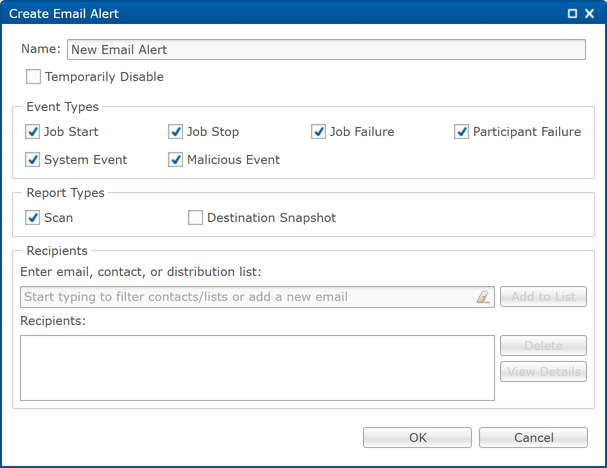This screenshot has width=607, height=468.
Task: Click the Name input field
Action: (326, 50)
